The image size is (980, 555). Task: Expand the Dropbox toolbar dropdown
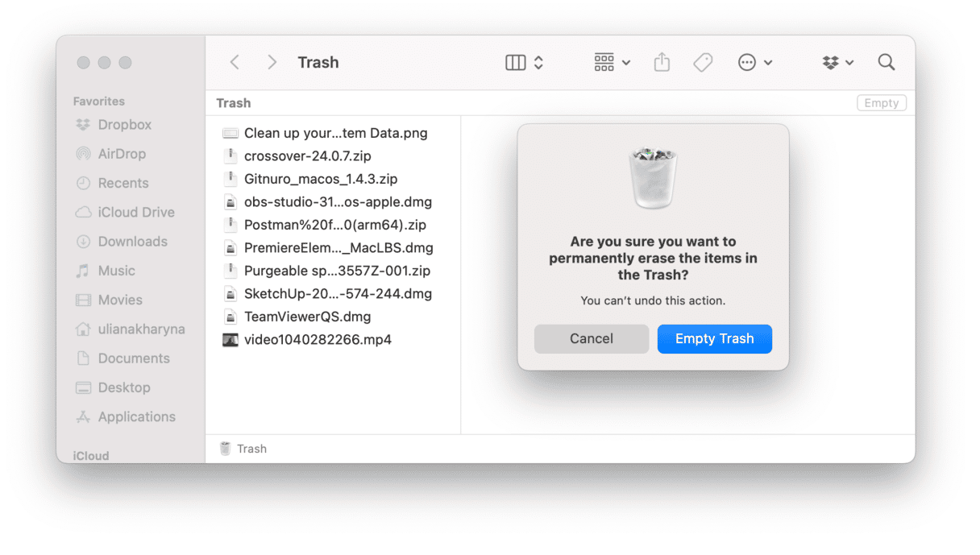(x=838, y=63)
